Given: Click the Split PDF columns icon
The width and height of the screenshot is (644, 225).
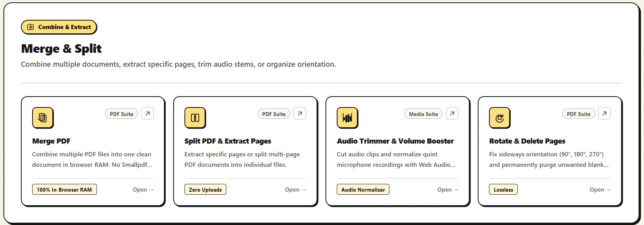Looking at the screenshot, I should click(195, 118).
